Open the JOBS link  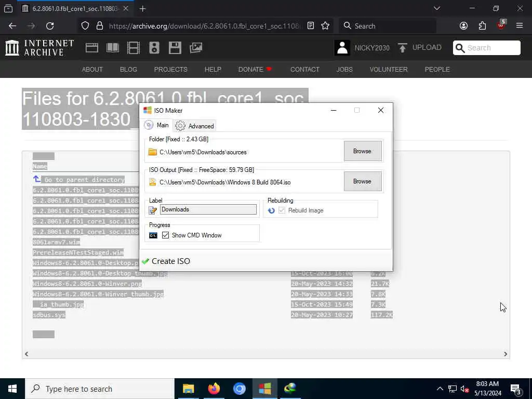tap(344, 69)
